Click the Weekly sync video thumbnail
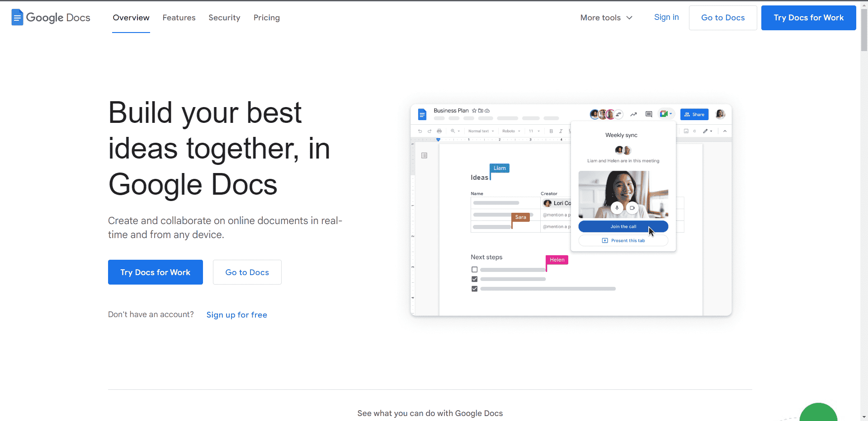The width and height of the screenshot is (868, 421). (623, 194)
